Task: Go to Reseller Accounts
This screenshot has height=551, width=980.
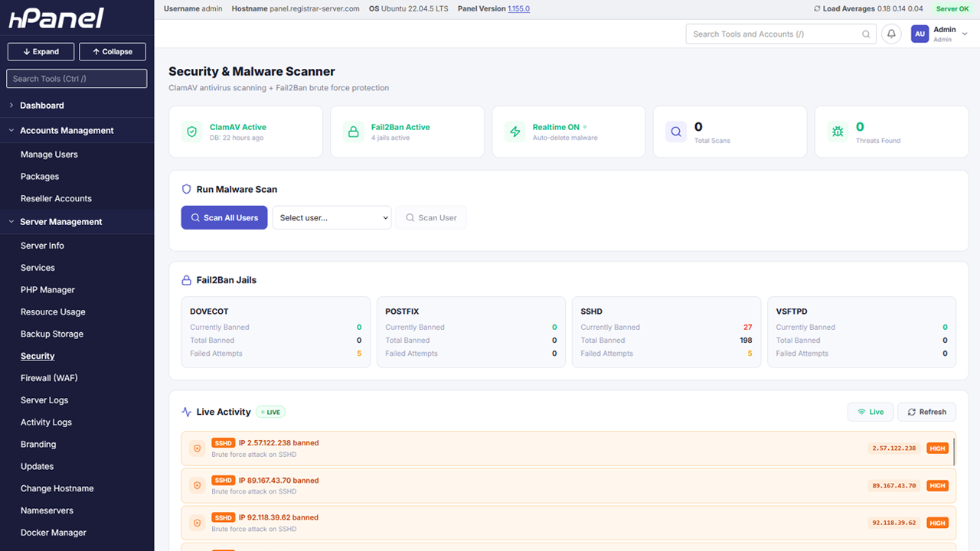Action: [56, 199]
